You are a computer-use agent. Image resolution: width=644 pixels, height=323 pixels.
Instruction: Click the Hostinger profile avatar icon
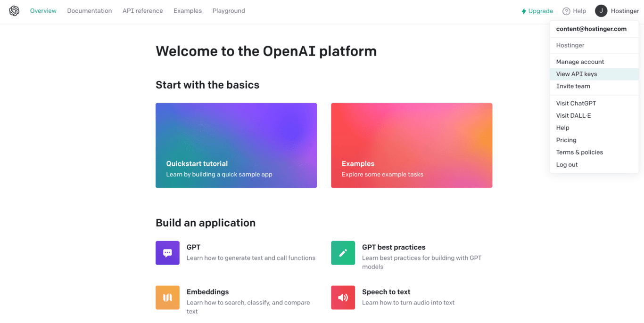click(x=601, y=10)
